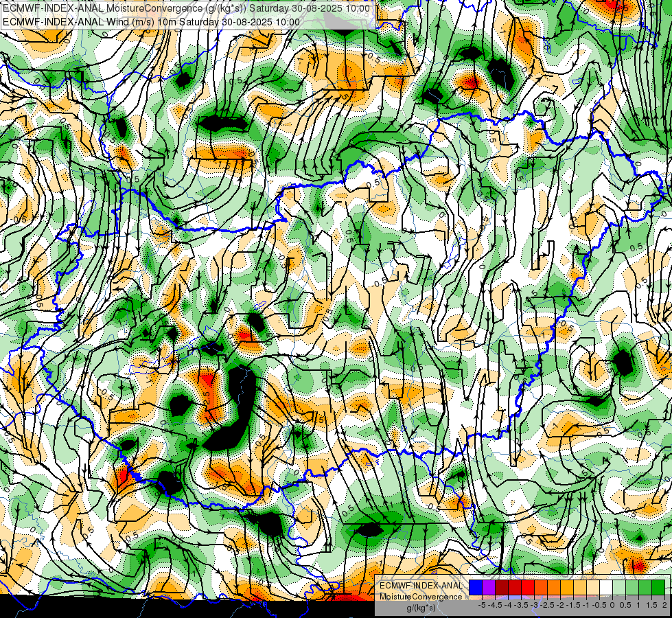Click the -1.5 legend tick label
The image size is (672, 618).
pos(573,605)
